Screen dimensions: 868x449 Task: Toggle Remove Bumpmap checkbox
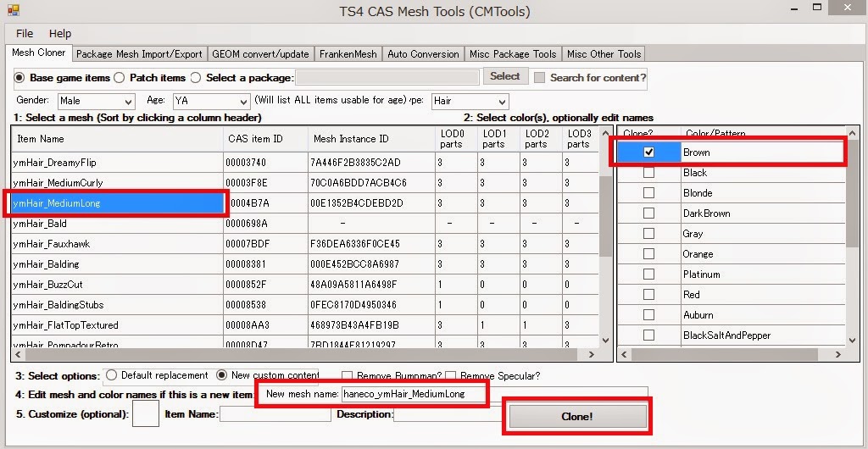click(x=347, y=376)
